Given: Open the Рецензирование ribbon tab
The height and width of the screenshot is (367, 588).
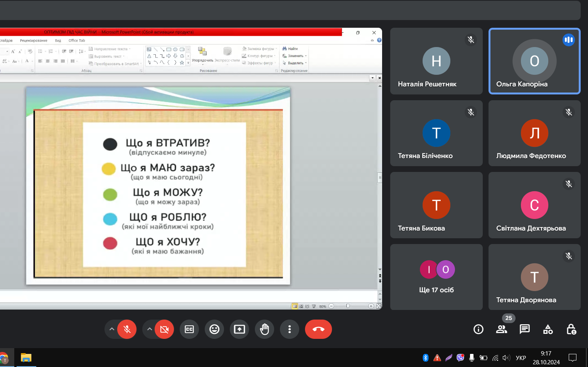Looking at the screenshot, I should coord(34,40).
